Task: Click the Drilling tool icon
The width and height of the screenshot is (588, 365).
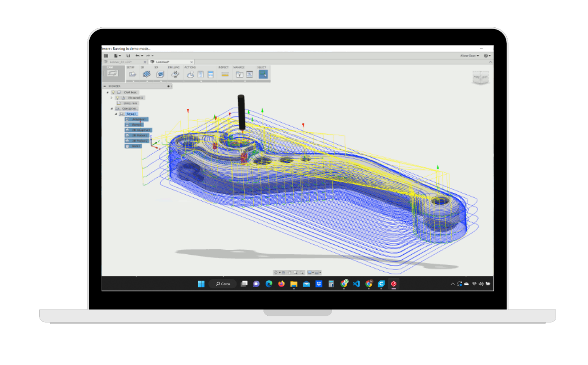Action: [x=175, y=74]
